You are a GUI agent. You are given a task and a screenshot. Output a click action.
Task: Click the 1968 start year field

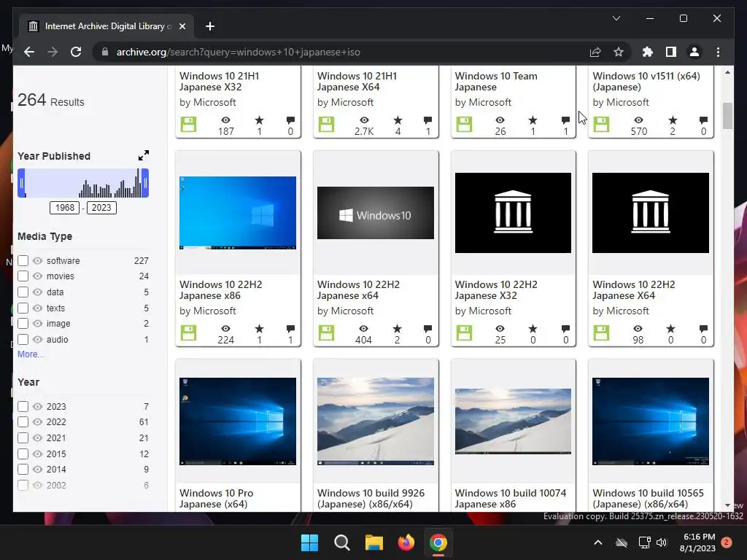click(64, 208)
